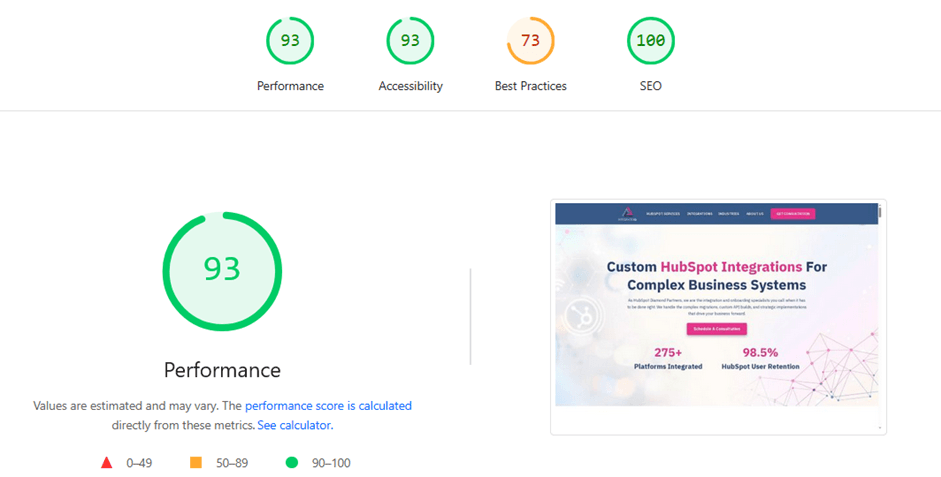Click the 'Custom HubSpot Integrations' headline
The image size is (941, 477).
click(705, 266)
